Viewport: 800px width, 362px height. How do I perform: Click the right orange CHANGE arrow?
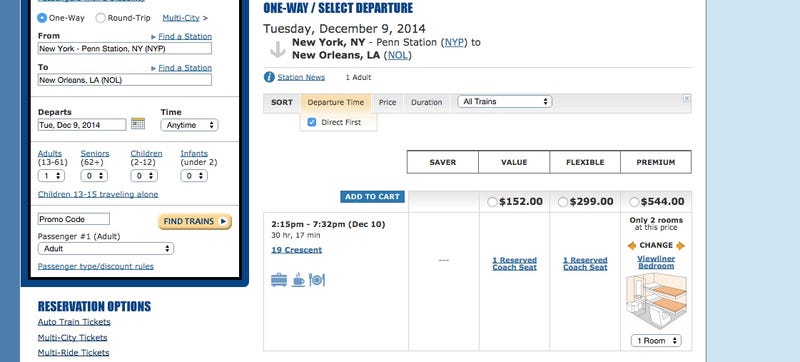[680, 246]
